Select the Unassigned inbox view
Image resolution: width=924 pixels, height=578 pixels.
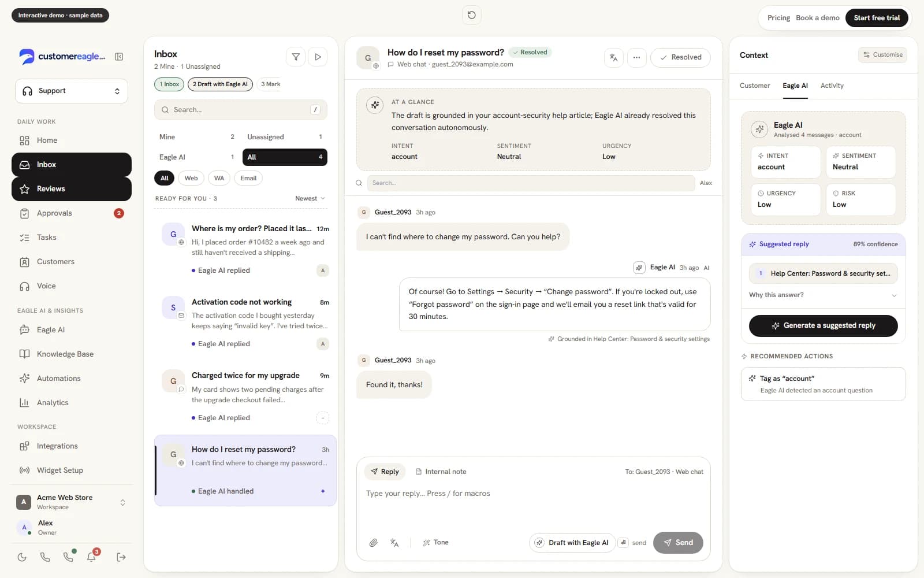coord(285,137)
